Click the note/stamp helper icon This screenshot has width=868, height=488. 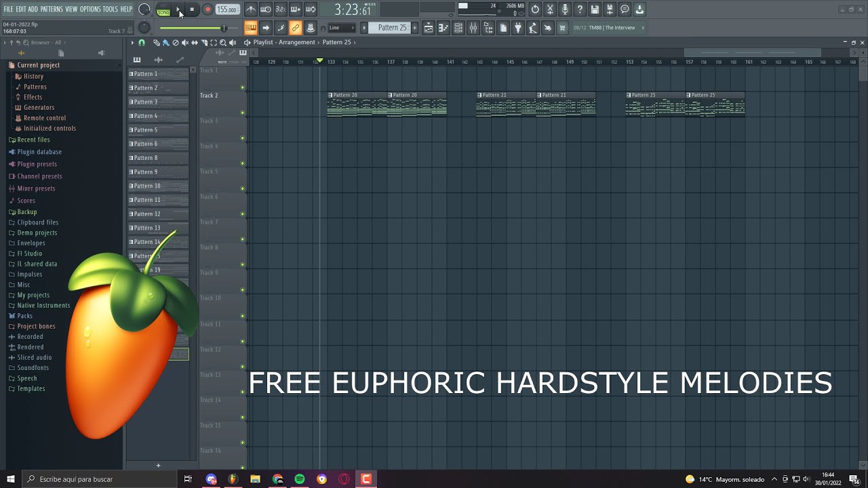coord(311,28)
